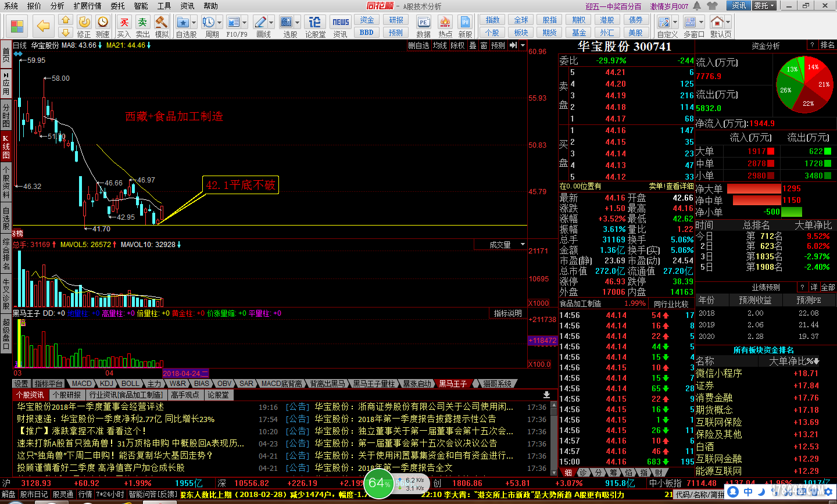Open the IPO 新股 icon
The height and width of the screenshot is (504, 837).
point(465,22)
